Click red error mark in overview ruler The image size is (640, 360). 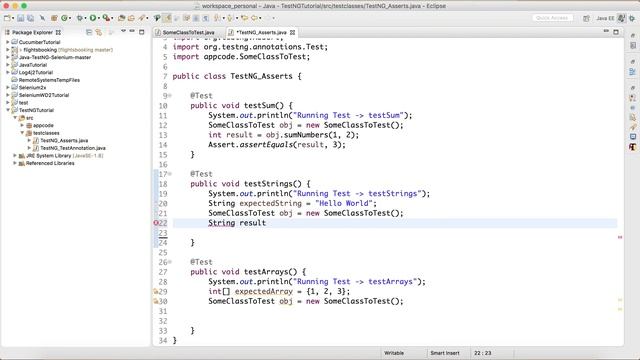(620, 237)
